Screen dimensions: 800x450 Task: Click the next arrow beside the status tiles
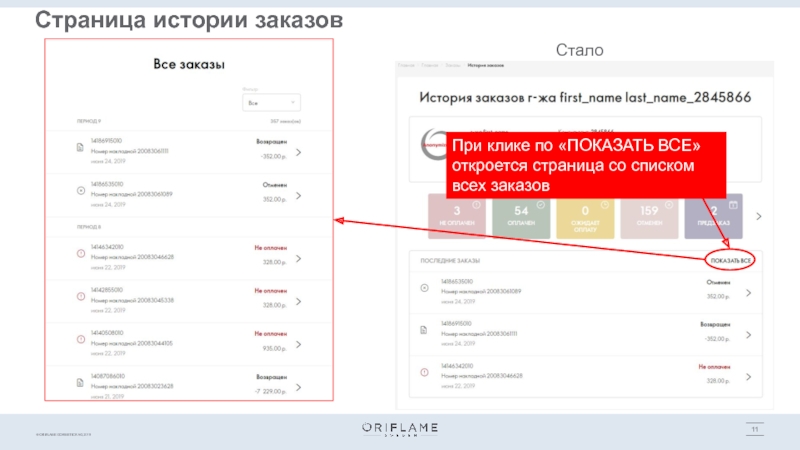point(759,216)
